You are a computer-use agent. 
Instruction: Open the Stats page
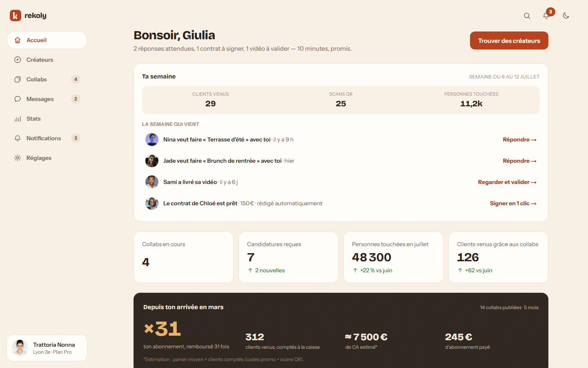47,119
